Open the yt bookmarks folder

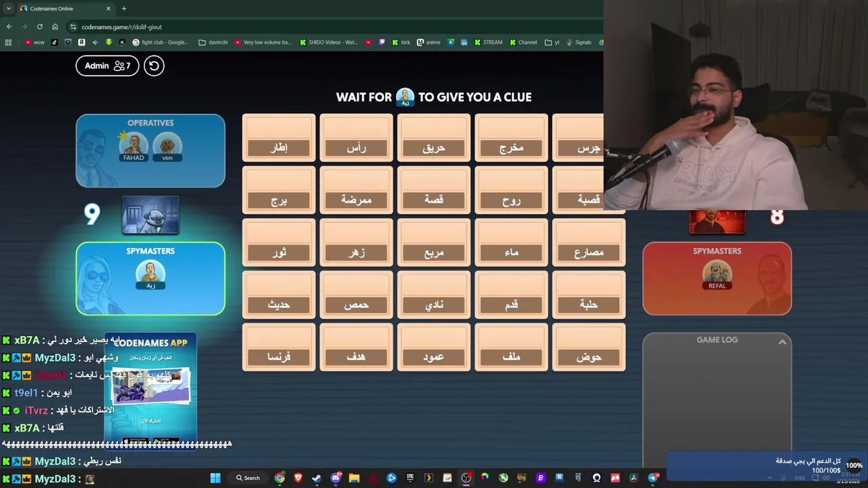click(553, 42)
